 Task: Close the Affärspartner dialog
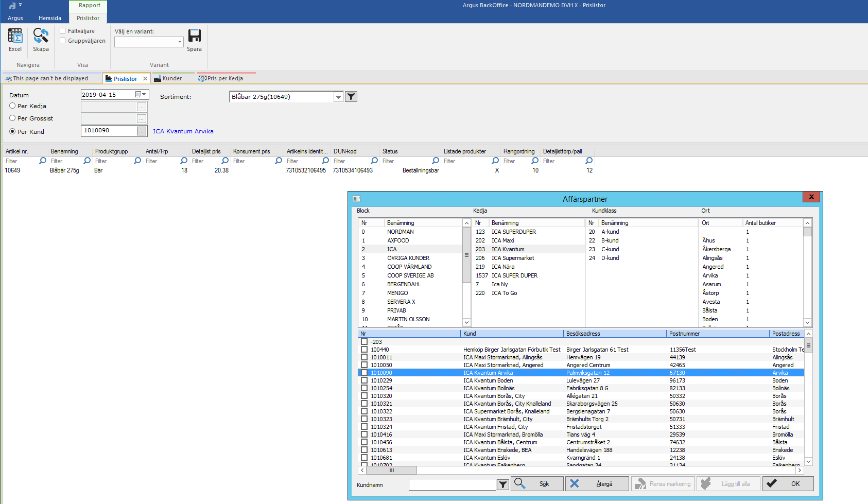point(811,197)
